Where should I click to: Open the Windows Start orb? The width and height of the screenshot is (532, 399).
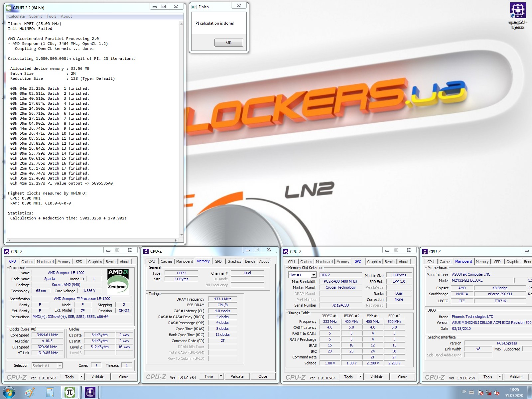click(x=9, y=393)
